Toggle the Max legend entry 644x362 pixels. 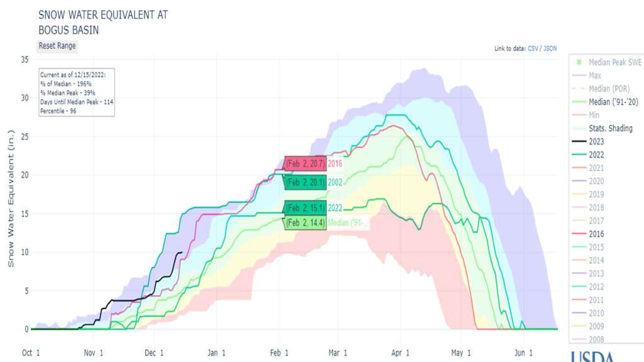(594, 75)
